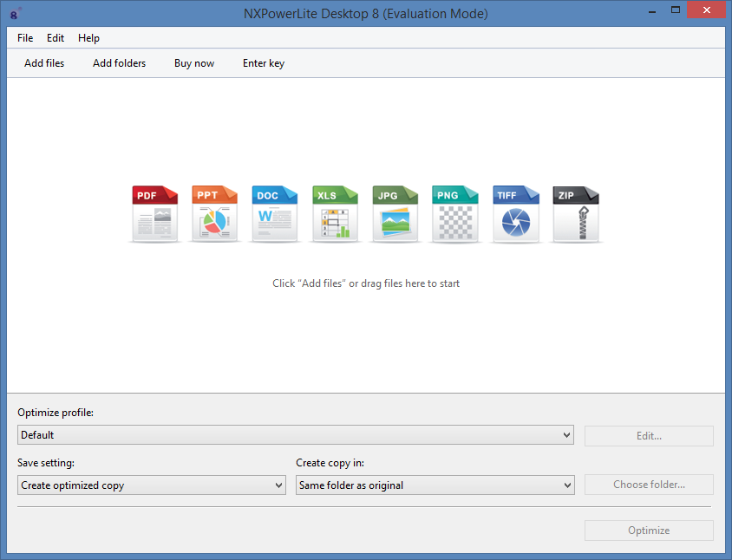Click the Buy now button
Viewport: 732px width, 560px height.
tap(194, 63)
